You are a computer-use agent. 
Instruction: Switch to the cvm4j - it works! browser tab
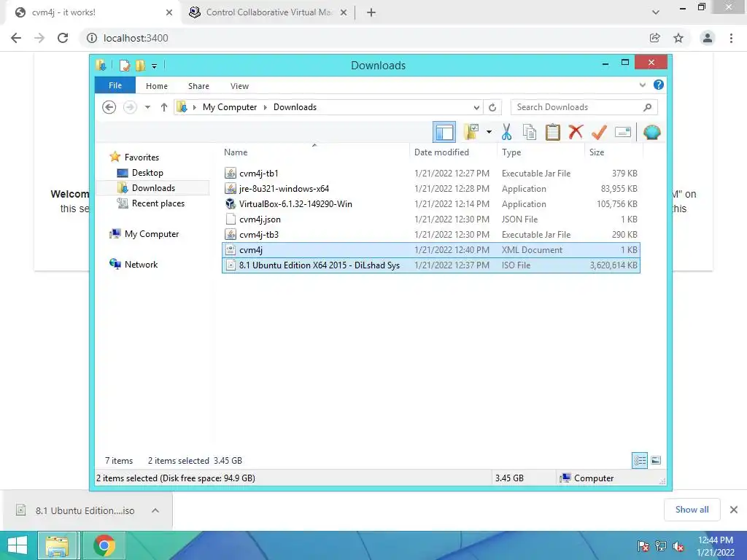pyautogui.click(x=93, y=12)
